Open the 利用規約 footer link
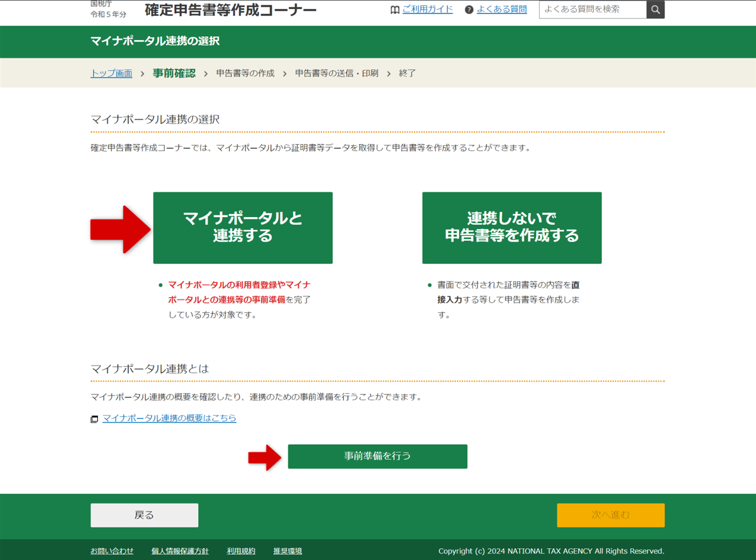The height and width of the screenshot is (560, 756). click(x=241, y=551)
